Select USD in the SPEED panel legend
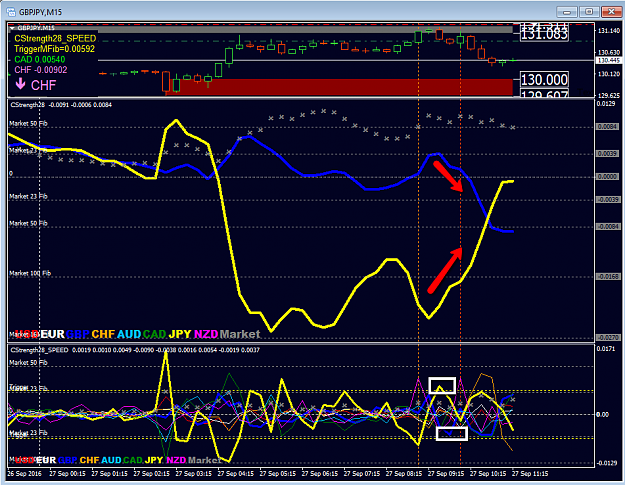625x485 pixels. pos(24,460)
